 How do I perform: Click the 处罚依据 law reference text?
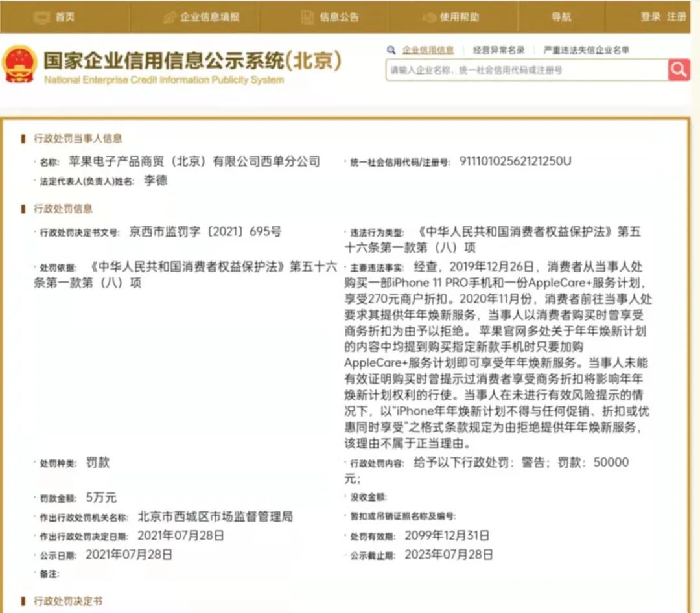[x=185, y=275]
